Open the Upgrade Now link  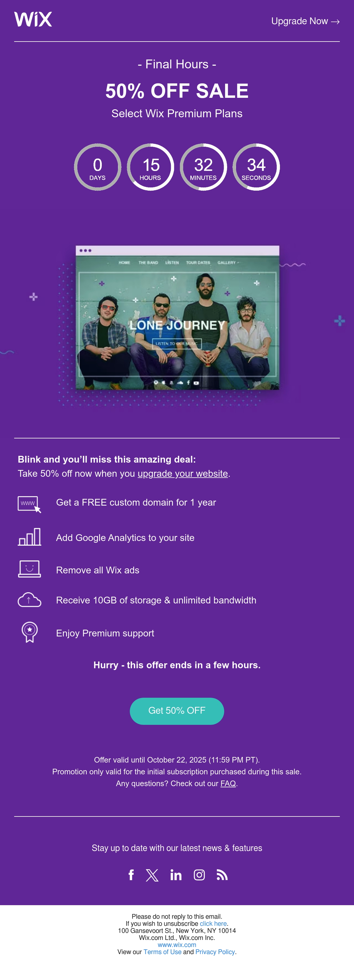pos(305,21)
